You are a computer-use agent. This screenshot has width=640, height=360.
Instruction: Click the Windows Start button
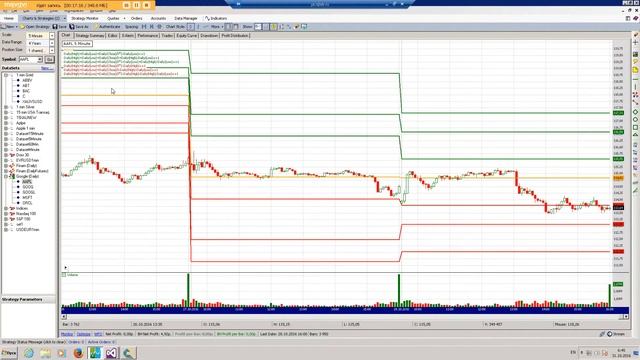[9, 353]
